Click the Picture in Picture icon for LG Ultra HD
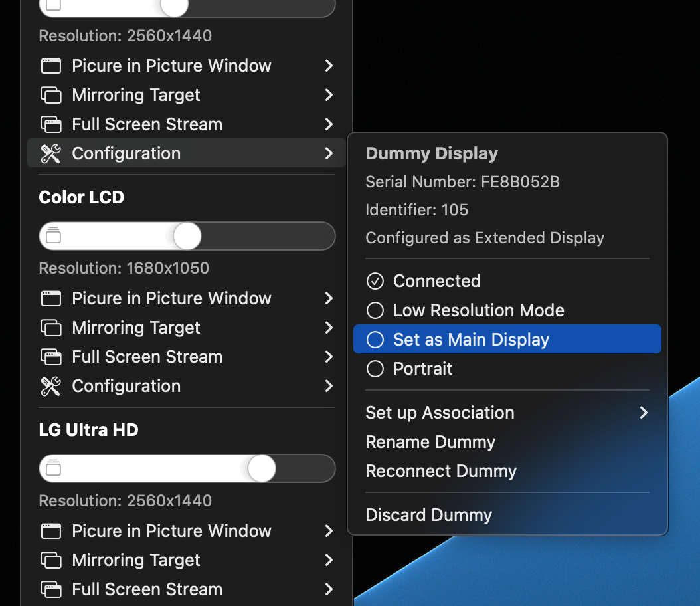This screenshot has height=606, width=700. (x=51, y=531)
